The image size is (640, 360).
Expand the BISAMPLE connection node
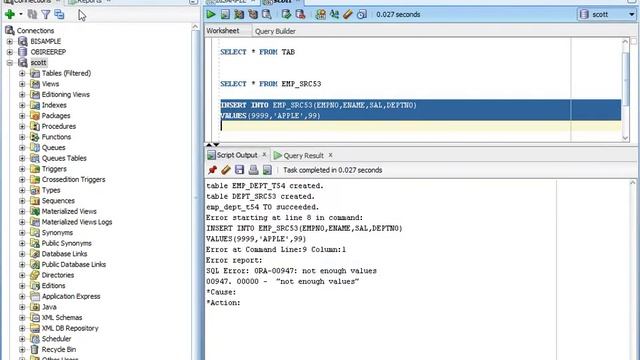10,41
